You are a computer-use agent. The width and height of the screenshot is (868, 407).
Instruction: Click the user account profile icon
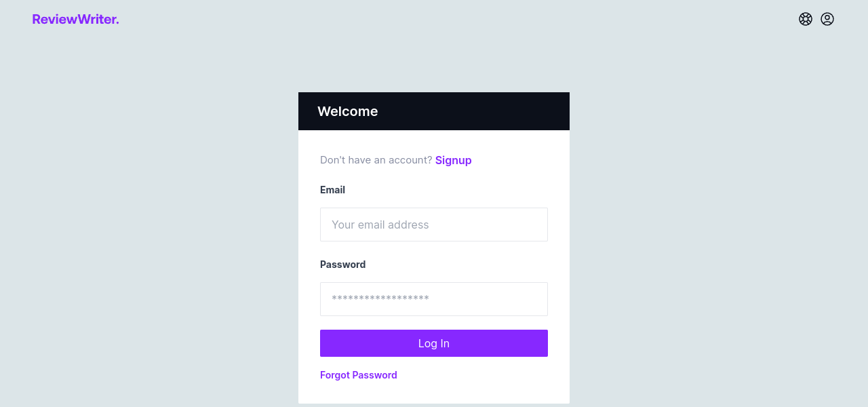(x=827, y=19)
